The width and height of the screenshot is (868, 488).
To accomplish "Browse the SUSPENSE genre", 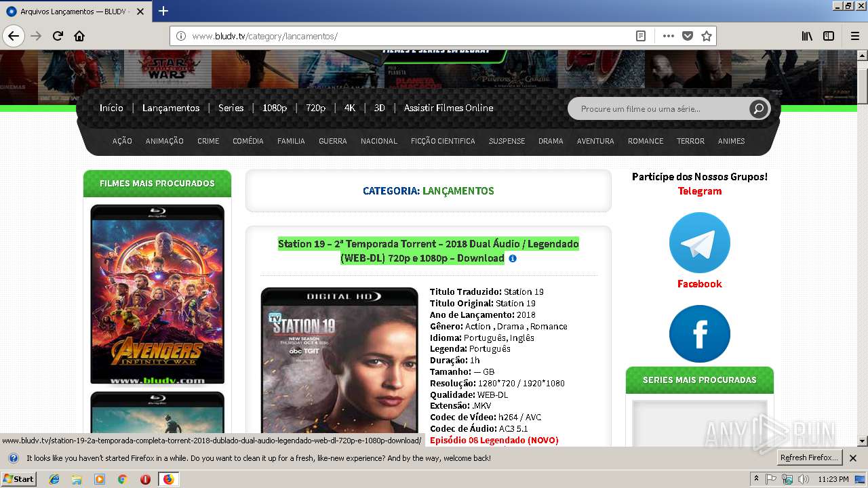I will [507, 141].
